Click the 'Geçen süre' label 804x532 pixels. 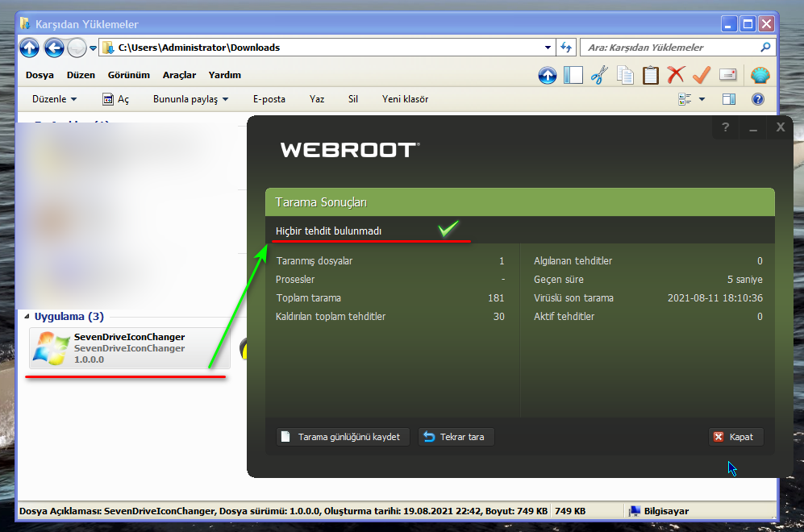(x=559, y=280)
